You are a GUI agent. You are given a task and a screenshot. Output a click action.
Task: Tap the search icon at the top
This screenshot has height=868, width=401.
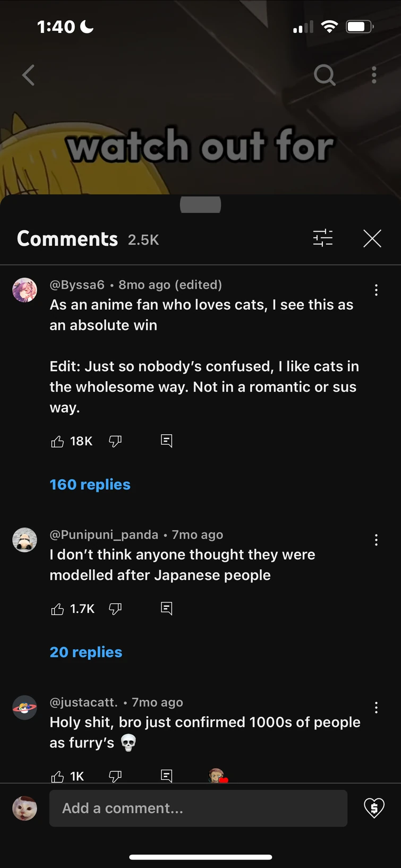tap(325, 75)
